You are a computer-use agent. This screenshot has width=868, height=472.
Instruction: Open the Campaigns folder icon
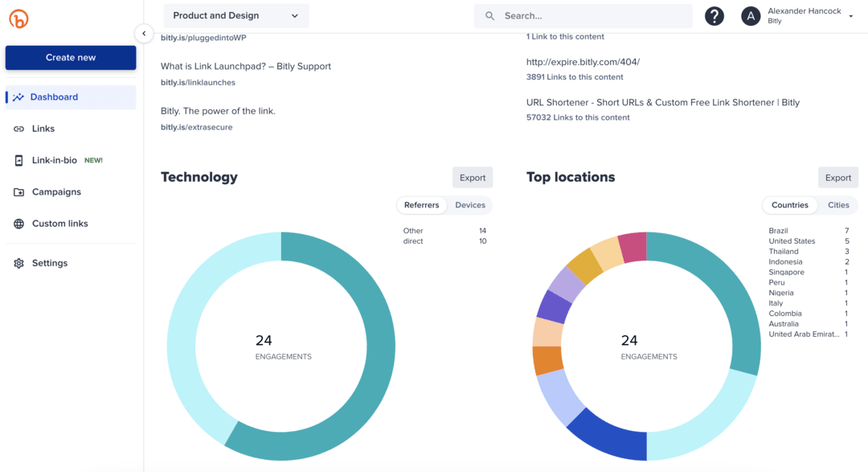pyautogui.click(x=18, y=191)
